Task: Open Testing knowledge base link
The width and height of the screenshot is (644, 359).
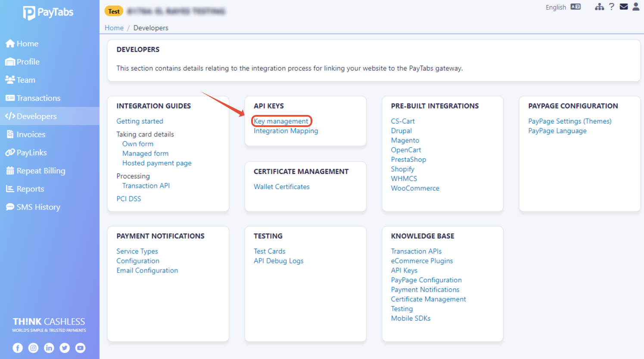Action: tap(402, 309)
